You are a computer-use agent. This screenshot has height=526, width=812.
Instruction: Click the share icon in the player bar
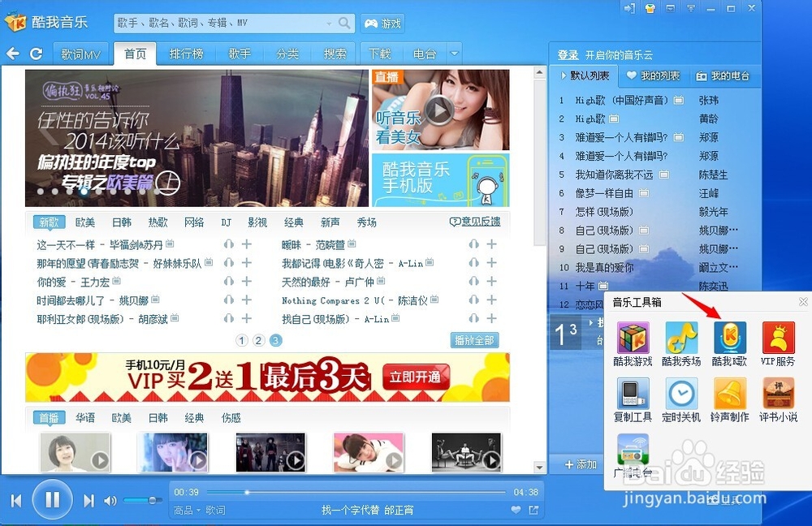tap(533, 510)
